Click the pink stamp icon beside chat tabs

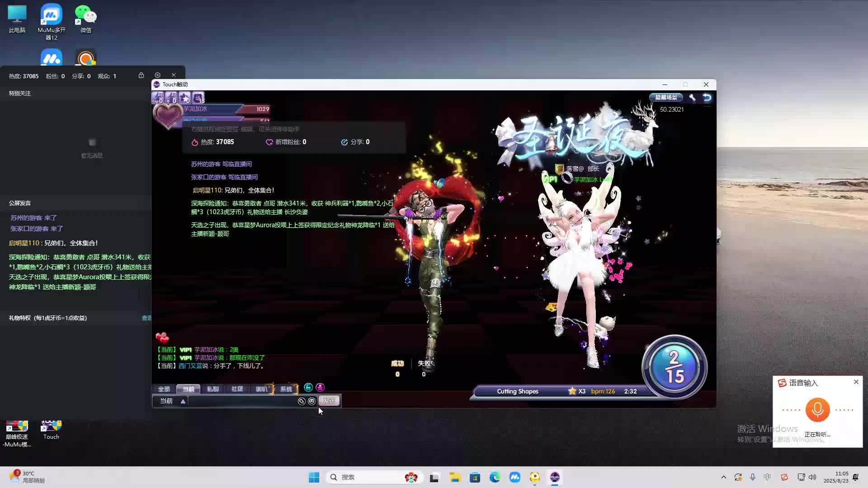[x=320, y=388]
